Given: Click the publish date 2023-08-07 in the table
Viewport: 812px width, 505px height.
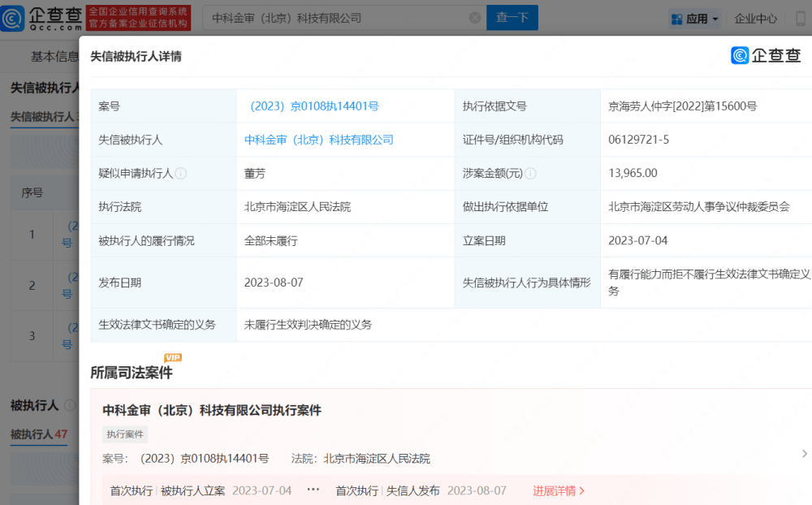Looking at the screenshot, I should tap(274, 283).
